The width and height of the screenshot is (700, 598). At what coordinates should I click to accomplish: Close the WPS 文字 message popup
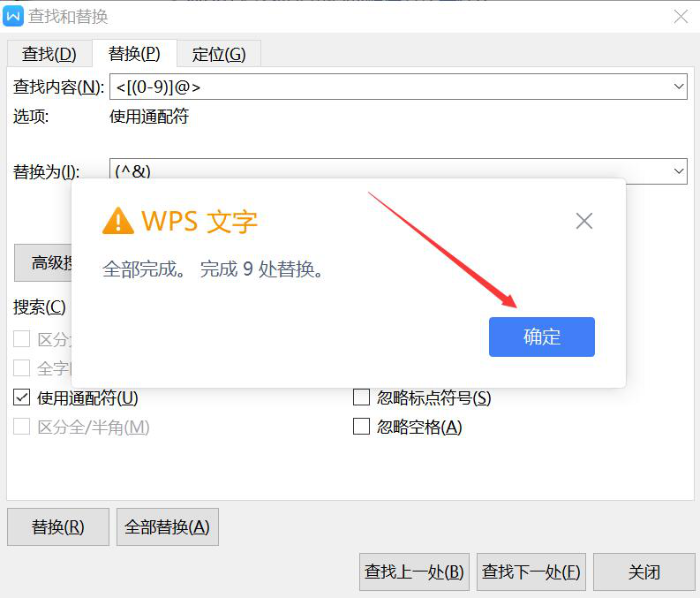(x=584, y=221)
